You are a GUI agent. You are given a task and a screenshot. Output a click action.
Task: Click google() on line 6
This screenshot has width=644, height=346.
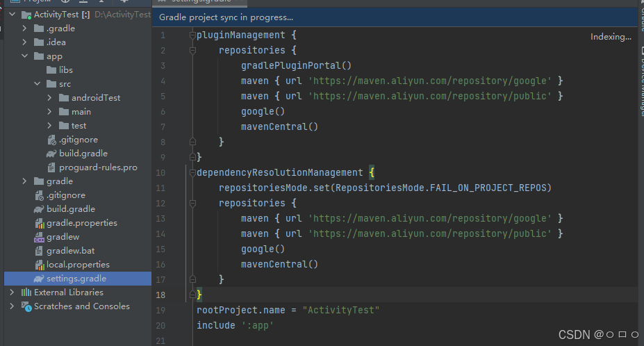[x=263, y=112]
